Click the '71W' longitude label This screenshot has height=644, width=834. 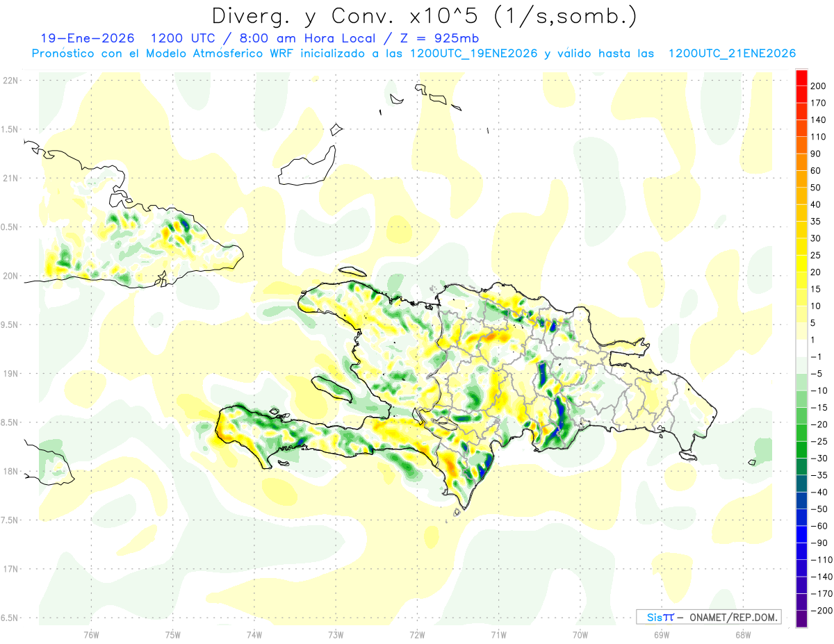[498, 635]
